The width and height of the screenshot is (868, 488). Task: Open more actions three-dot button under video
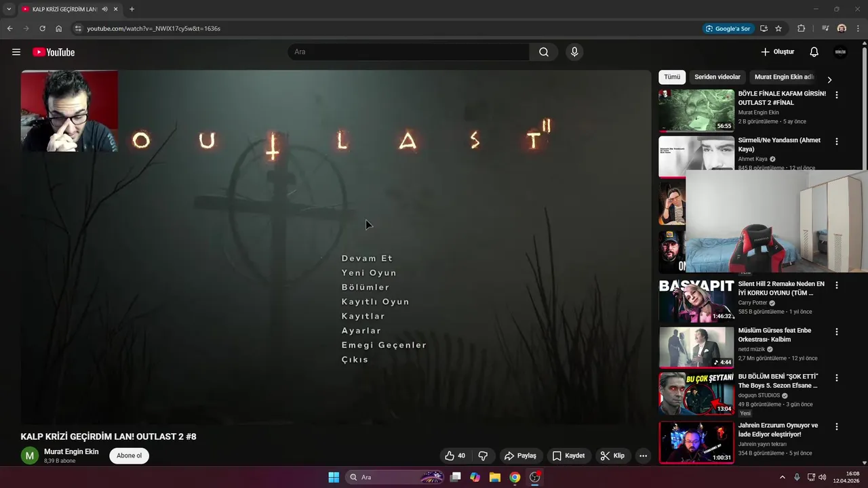click(x=644, y=455)
